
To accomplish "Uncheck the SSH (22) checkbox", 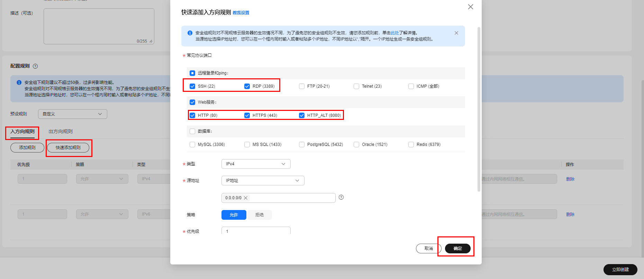I will (x=192, y=86).
